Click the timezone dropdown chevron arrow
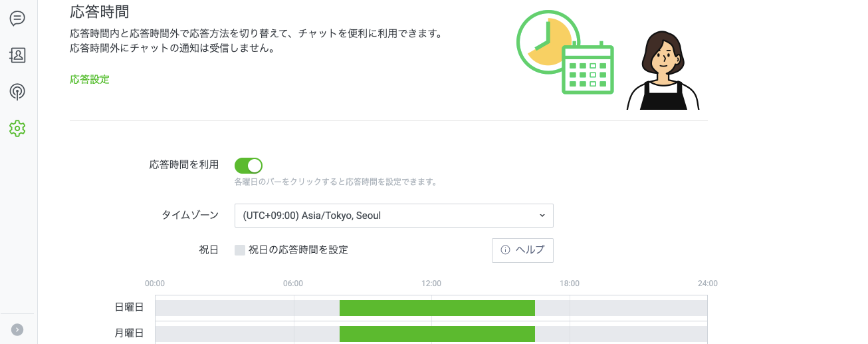 pyautogui.click(x=542, y=216)
